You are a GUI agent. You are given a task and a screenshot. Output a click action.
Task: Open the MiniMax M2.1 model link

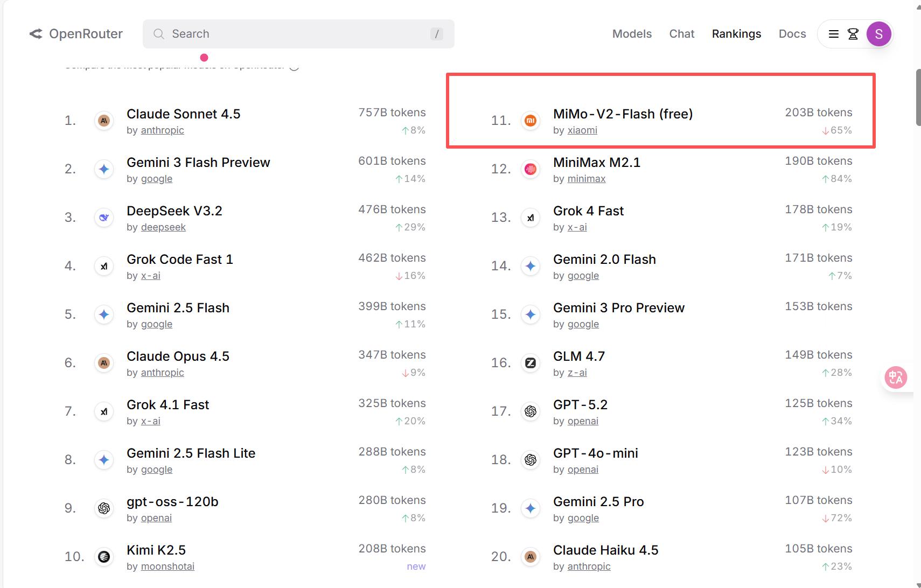click(x=597, y=163)
